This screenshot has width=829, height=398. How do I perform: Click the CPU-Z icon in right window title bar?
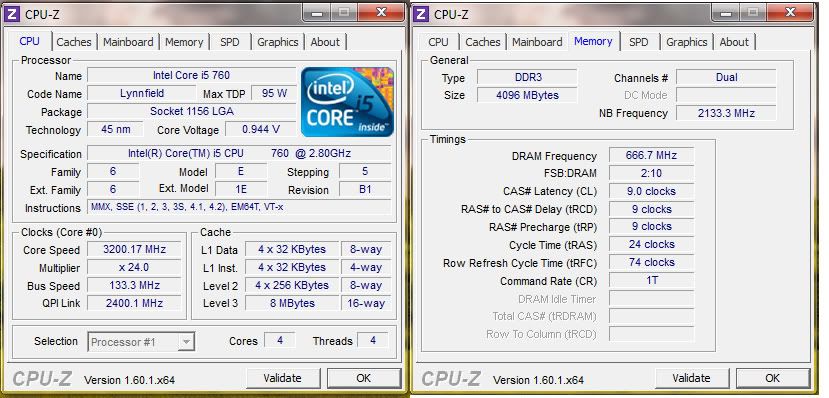click(x=421, y=14)
